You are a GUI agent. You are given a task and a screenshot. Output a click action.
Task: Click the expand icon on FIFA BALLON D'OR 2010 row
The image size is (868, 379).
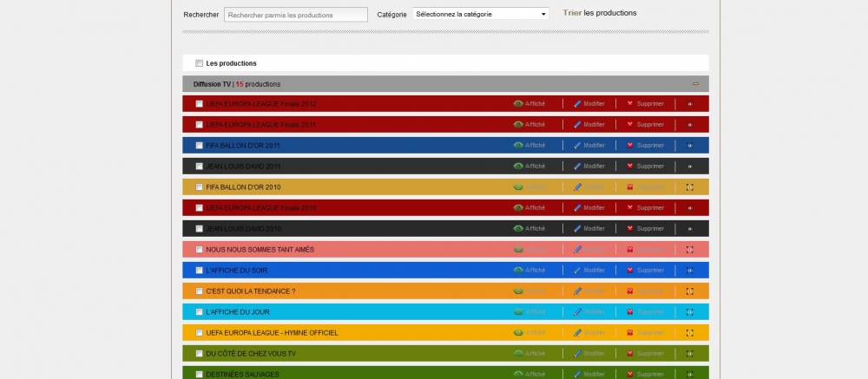pyautogui.click(x=690, y=187)
